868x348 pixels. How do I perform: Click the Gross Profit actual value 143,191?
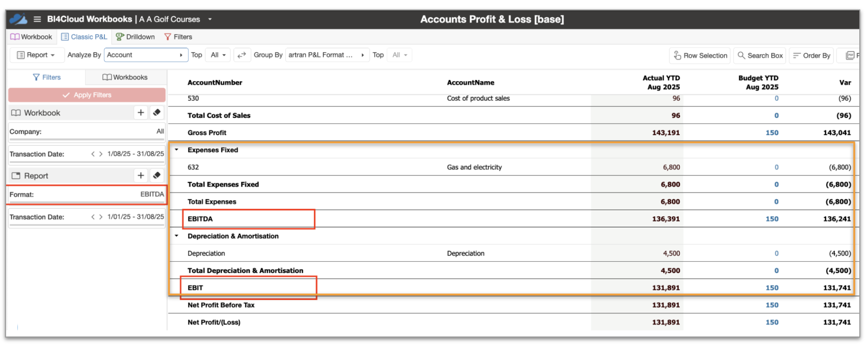[x=666, y=133]
